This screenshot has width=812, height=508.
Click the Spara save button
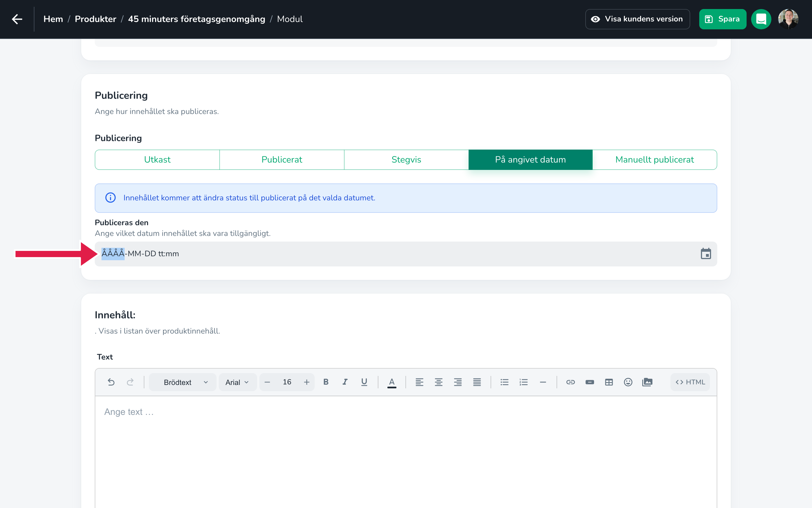722,19
